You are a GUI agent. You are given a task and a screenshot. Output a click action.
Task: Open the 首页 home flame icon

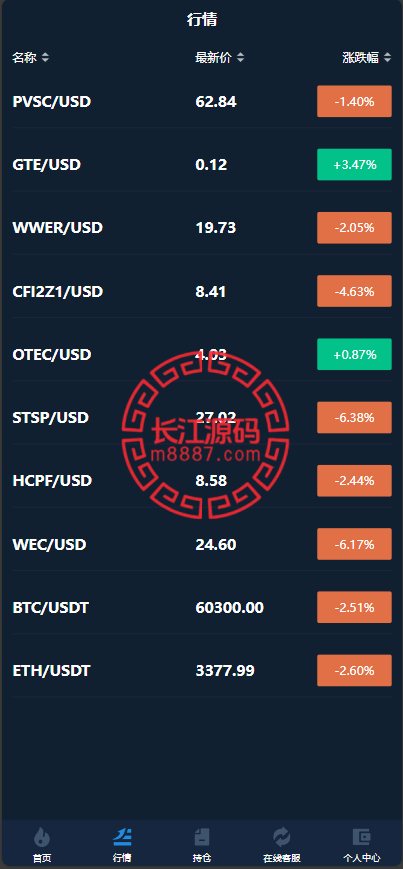point(42,836)
